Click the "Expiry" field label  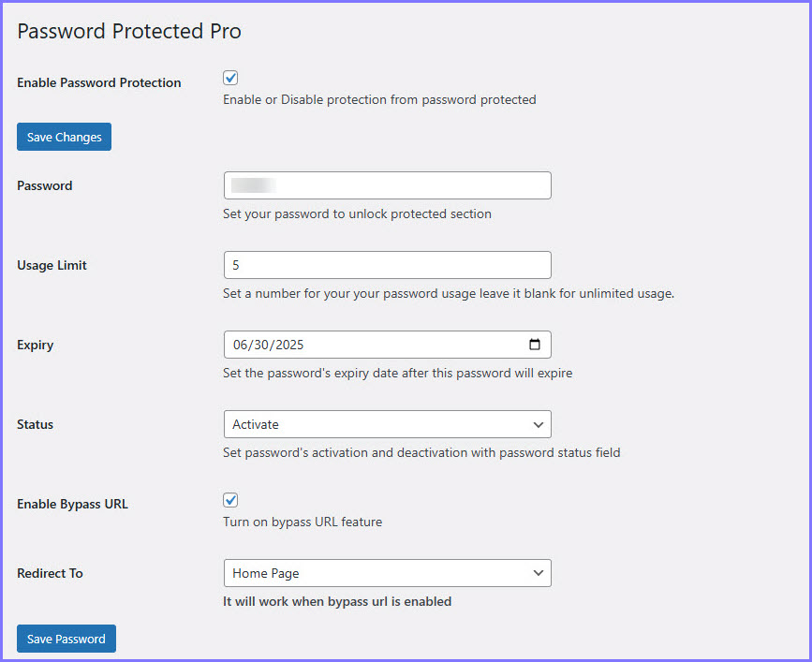point(36,345)
